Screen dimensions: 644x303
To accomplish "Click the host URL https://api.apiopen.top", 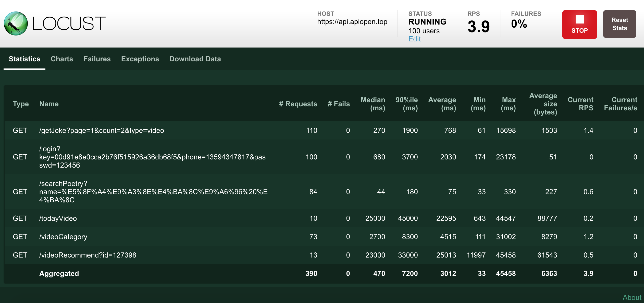I will (352, 22).
